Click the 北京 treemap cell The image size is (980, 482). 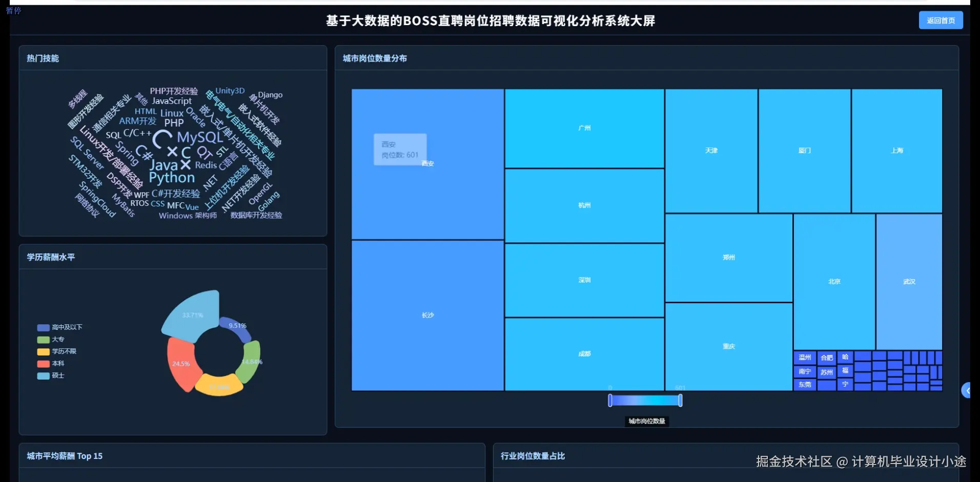click(x=834, y=281)
